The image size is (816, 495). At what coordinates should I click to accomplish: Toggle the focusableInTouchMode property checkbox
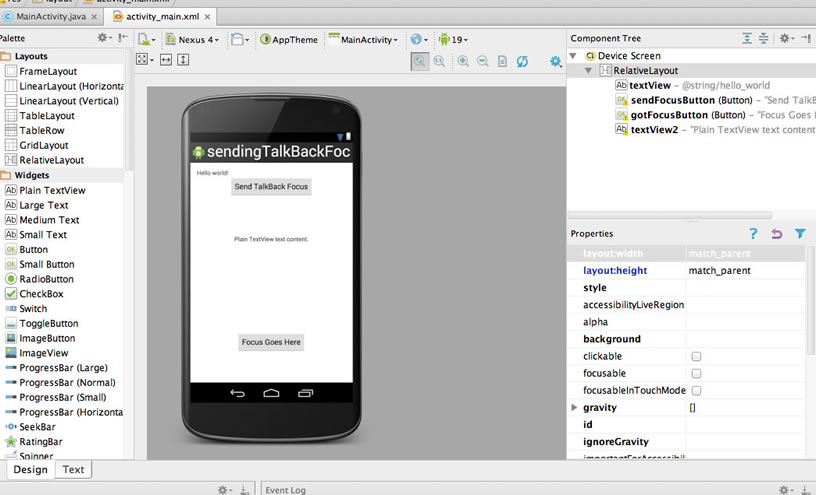point(696,390)
